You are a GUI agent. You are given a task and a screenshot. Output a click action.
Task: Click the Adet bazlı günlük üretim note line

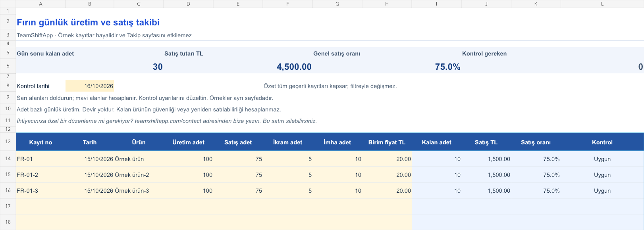149,109
